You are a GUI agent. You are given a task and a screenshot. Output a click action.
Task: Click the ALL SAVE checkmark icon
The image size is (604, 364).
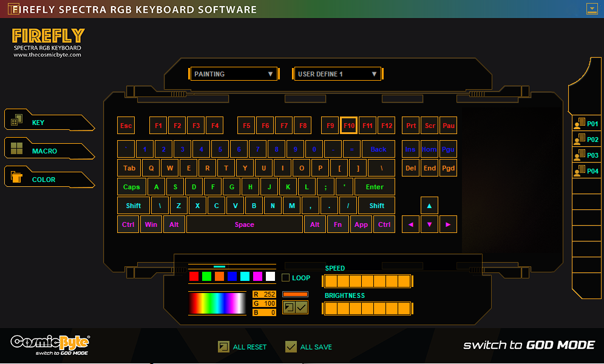[291, 347]
